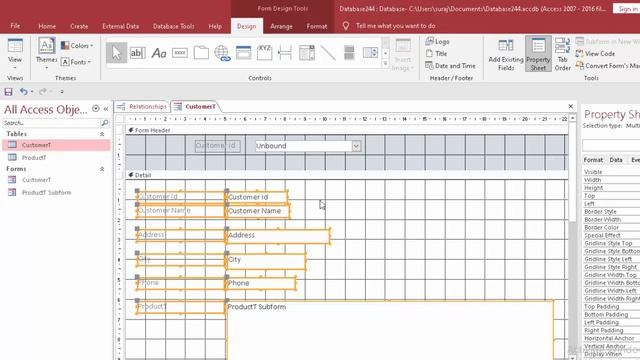This screenshot has width=640, height=360.
Task: Insert a Logo in the header
Action: (x=437, y=41)
